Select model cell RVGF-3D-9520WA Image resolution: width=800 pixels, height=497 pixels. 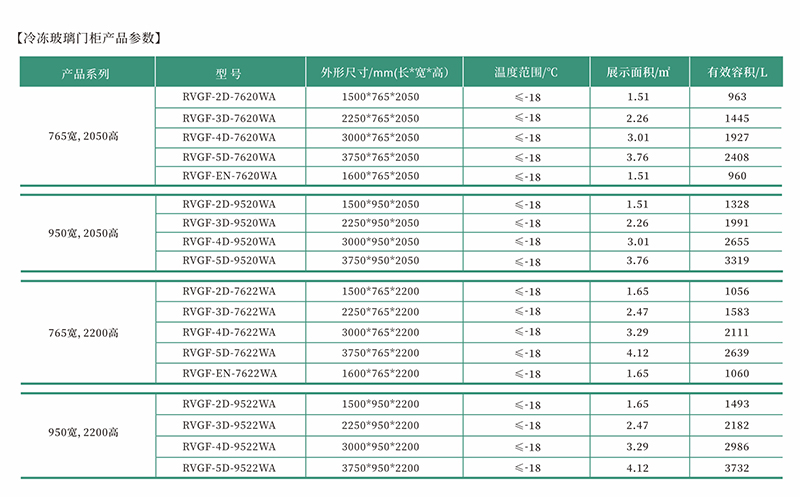pyautogui.click(x=229, y=223)
